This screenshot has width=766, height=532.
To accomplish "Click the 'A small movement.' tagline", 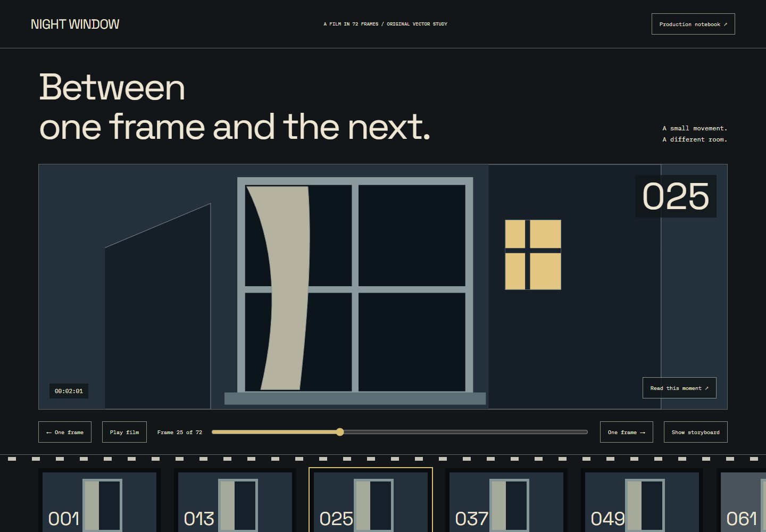I will [x=695, y=128].
